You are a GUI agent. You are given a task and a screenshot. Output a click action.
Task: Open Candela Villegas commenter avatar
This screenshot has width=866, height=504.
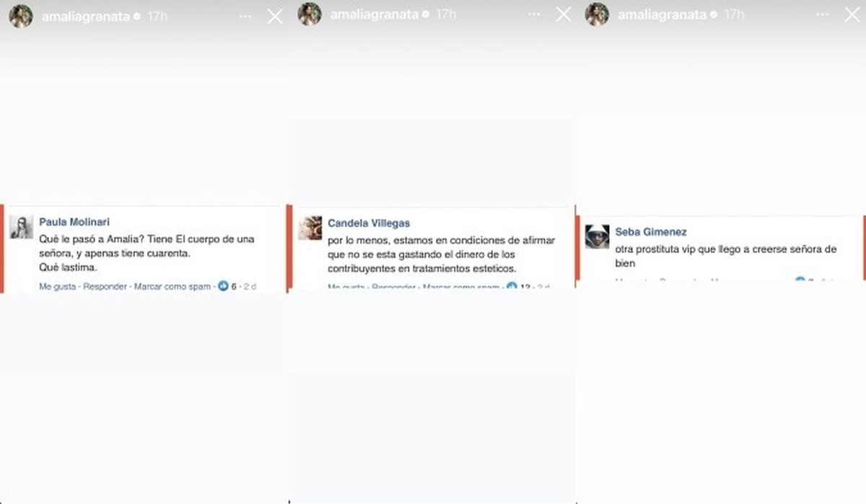point(310,228)
